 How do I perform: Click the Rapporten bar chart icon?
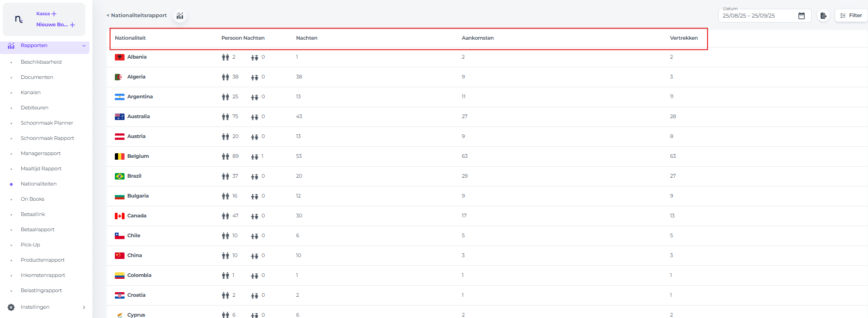click(11, 46)
